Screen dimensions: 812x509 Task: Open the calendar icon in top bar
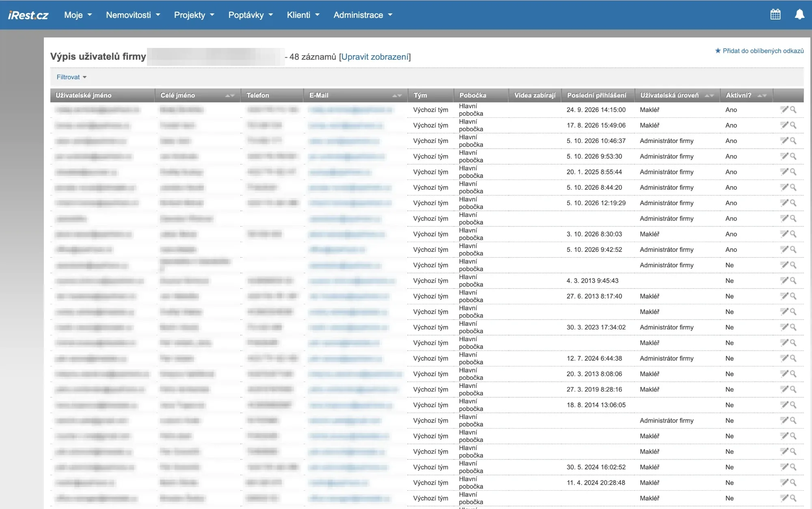[x=775, y=15]
